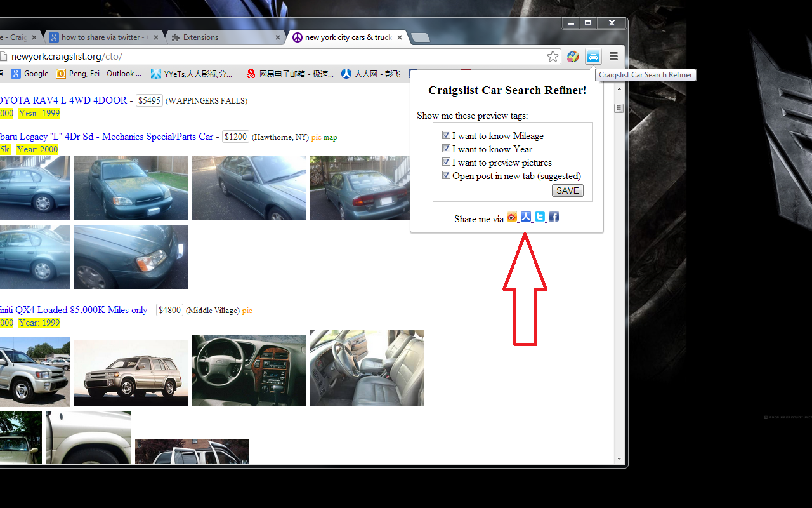This screenshot has width=812, height=508.
Task: Open a new tab with the new-tab button
Action: pyautogui.click(x=421, y=38)
